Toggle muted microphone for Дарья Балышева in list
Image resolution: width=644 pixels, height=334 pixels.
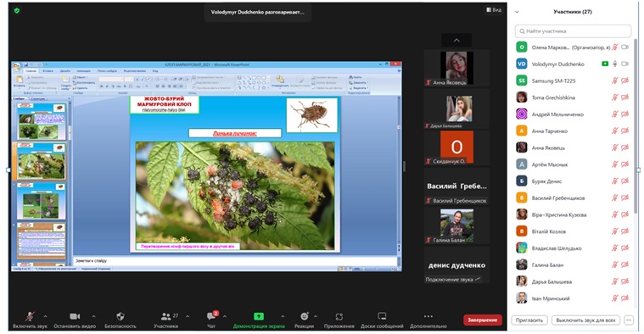pos(615,281)
